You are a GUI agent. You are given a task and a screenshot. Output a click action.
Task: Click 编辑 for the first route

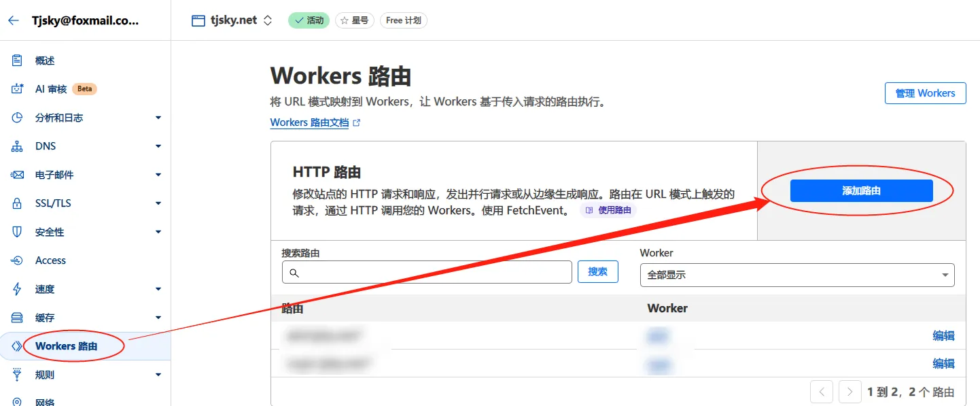(x=944, y=335)
